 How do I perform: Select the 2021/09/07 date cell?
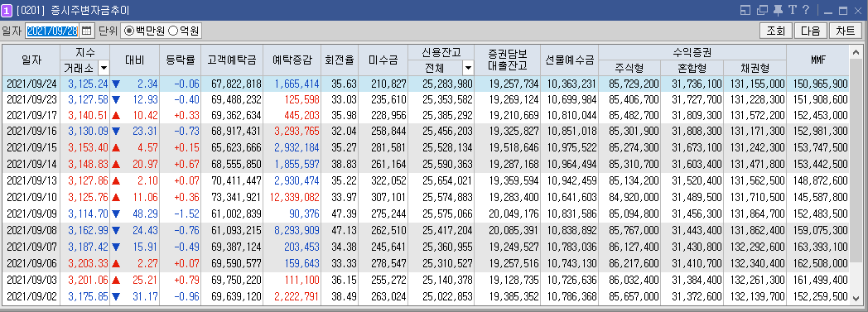[x=31, y=247]
